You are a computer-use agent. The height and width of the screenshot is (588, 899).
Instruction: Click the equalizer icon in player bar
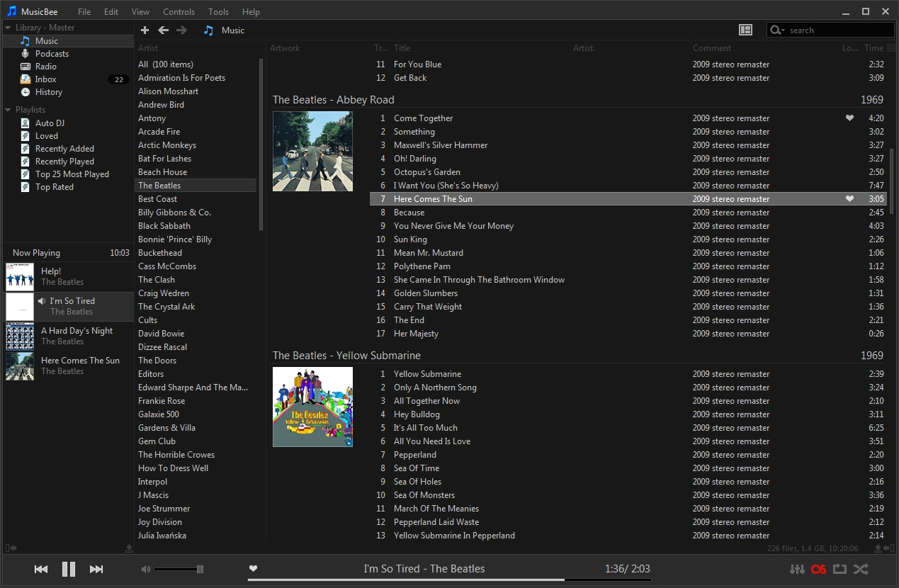point(797,569)
